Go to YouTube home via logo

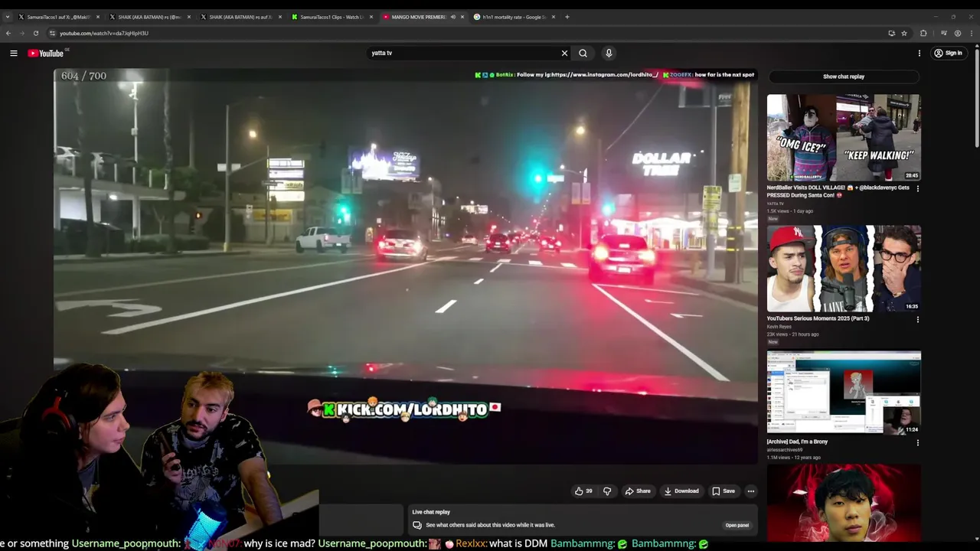coord(46,53)
